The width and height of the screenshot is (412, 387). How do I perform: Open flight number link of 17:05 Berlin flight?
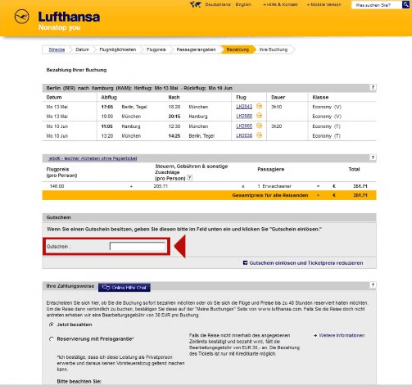(244, 107)
